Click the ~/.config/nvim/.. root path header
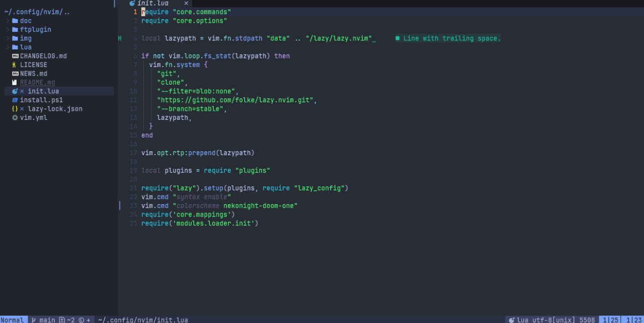Viewport: 644px width, 323px height. point(38,12)
